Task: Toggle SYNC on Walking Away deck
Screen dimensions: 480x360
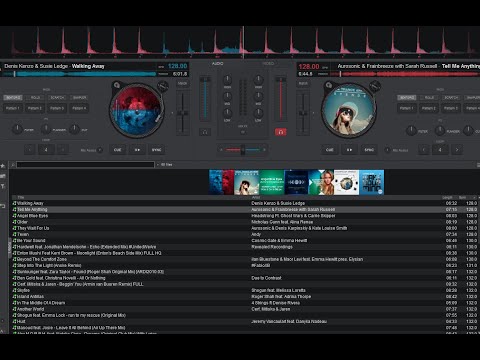Action: [x=156, y=150]
